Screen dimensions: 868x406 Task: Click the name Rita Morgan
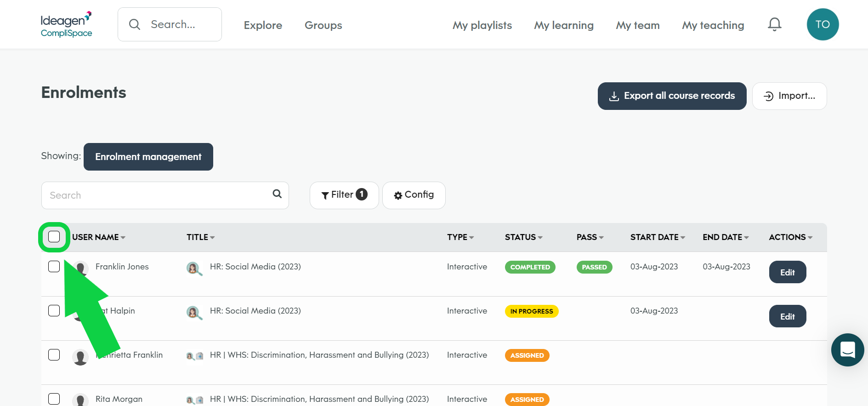point(119,399)
